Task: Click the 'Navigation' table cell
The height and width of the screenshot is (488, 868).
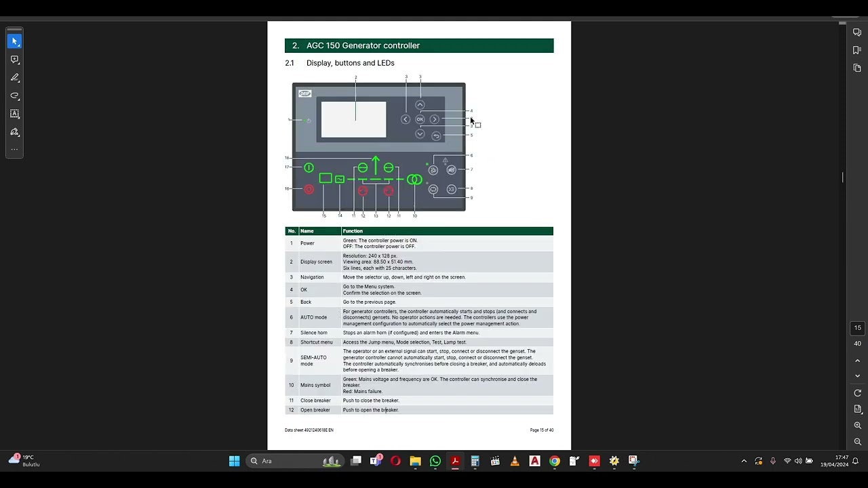Action: click(312, 277)
